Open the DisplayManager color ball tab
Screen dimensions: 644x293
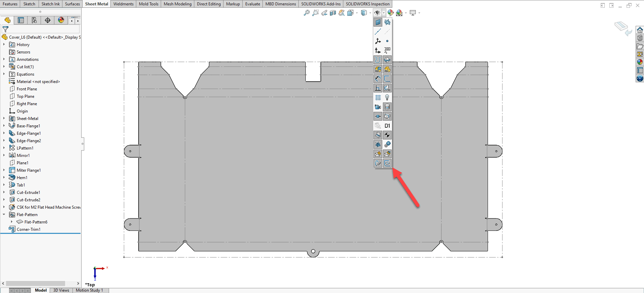(61, 20)
